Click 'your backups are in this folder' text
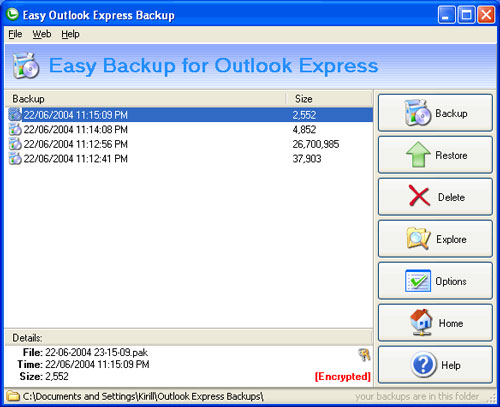Viewport: 500px width, 407px height. (417, 396)
